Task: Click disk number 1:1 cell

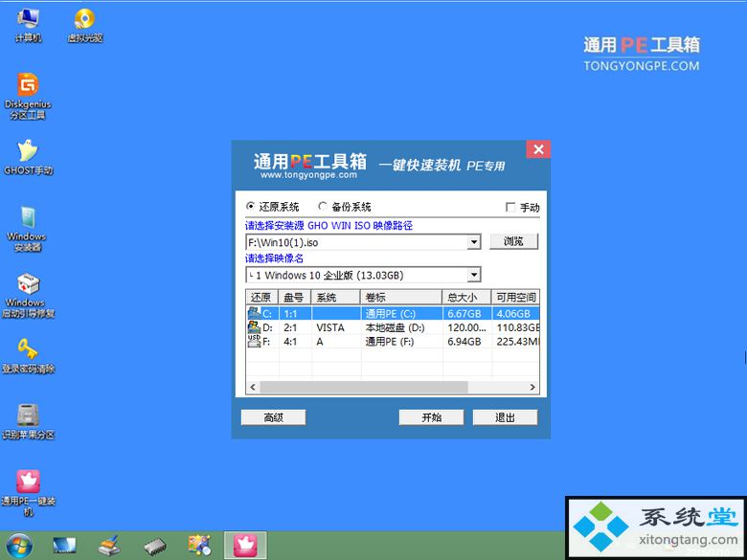Action: point(290,314)
